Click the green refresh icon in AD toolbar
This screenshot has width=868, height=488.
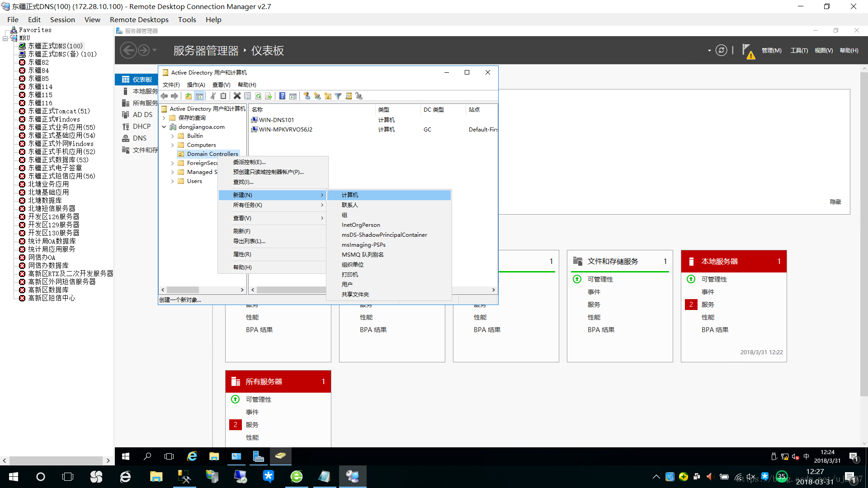click(258, 96)
